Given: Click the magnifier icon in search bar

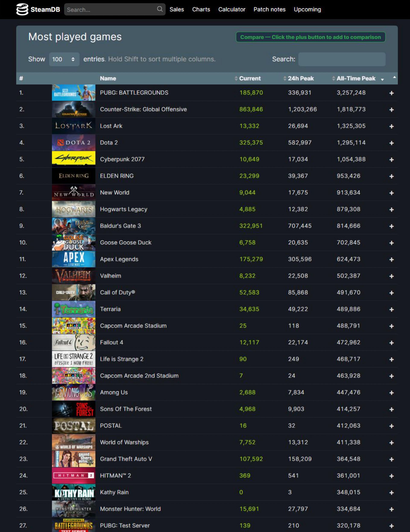Looking at the screenshot, I should pyautogui.click(x=160, y=9).
